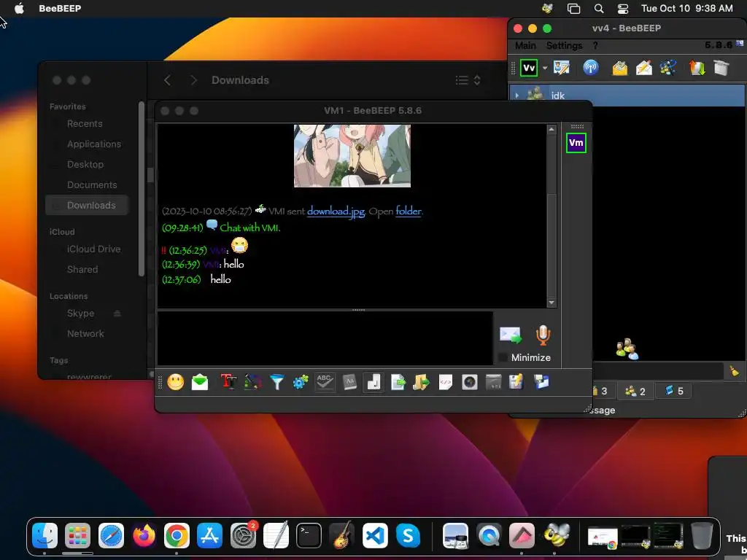
Task: Select the Vm user avatar in chat
Action: coord(576,143)
